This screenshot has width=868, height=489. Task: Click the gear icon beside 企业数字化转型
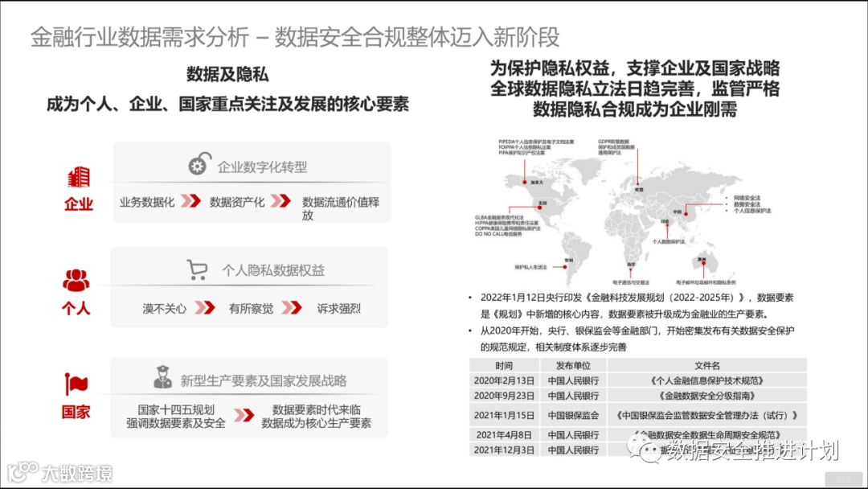(199, 165)
